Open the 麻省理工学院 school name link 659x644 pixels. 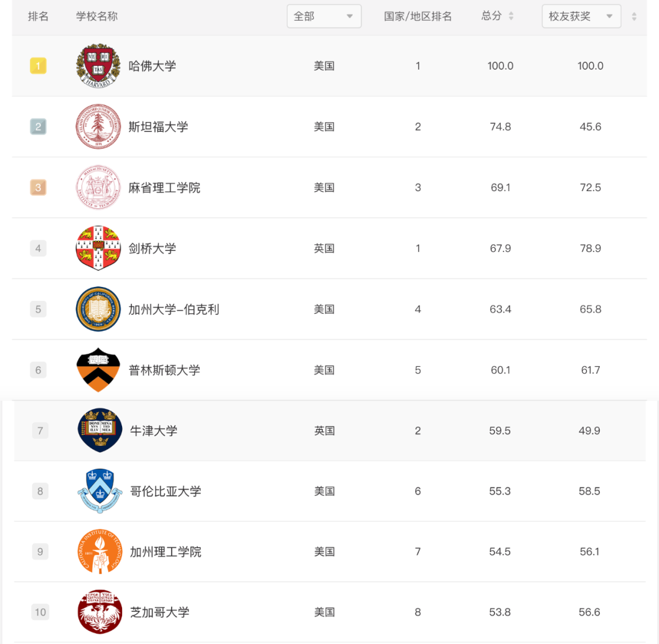coord(164,187)
